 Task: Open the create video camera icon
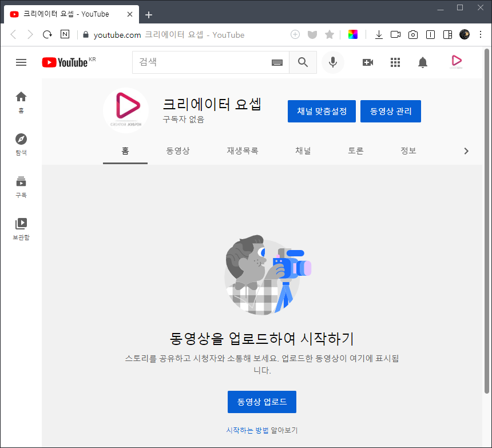[x=368, y=62]
